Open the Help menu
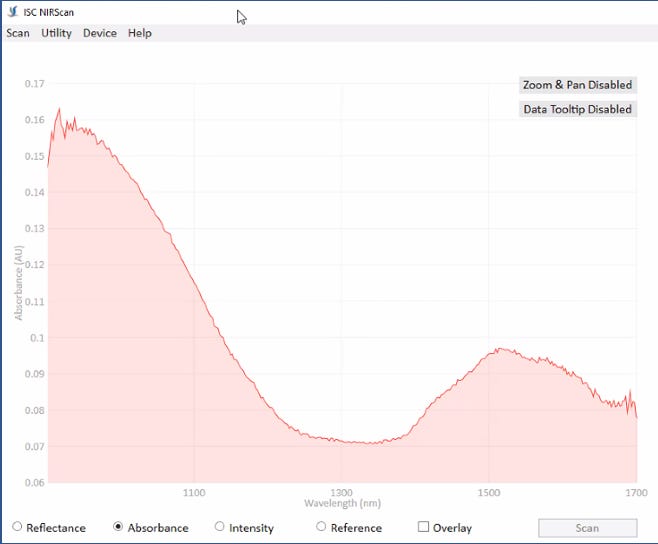 click(x=140, y=33)
